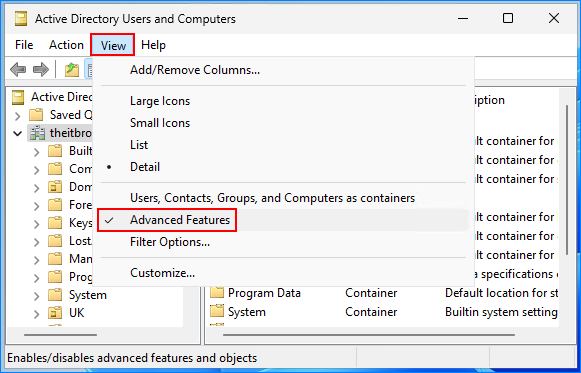The height and width of the screenshot is (373, 581).
Task: Collapse the theitbros domain node
Action: (x=17, y=133)
